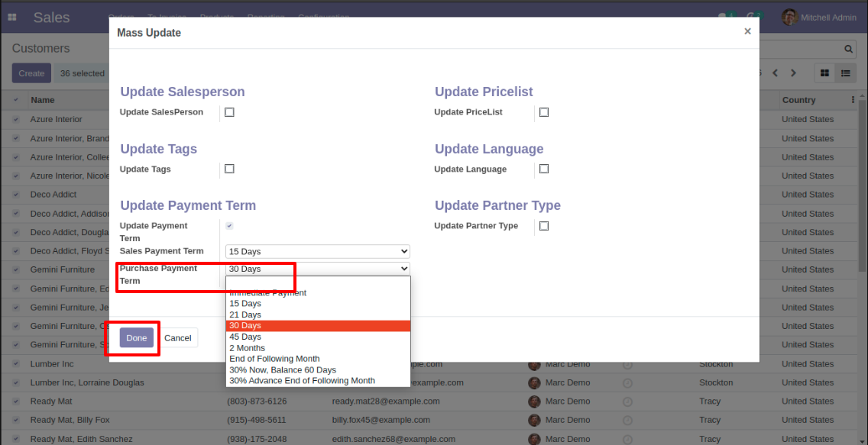Select End of Following Month option
The image size is (868, 445).
pos(319,359)
